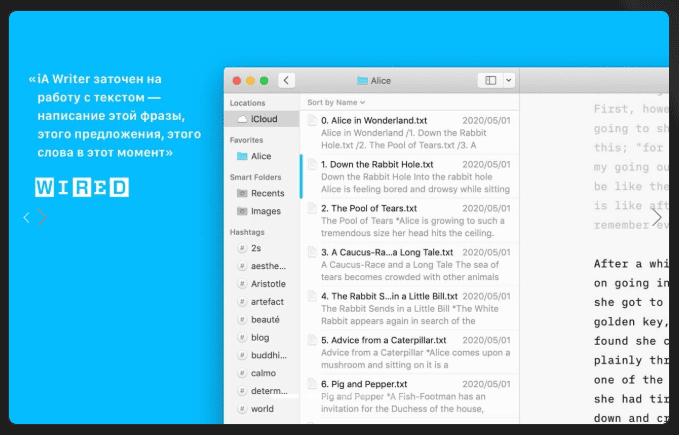Click document icon of 5. Advice from a Caterpillar.txt
This screenshot has width=679, height=435.
point(312,340)
